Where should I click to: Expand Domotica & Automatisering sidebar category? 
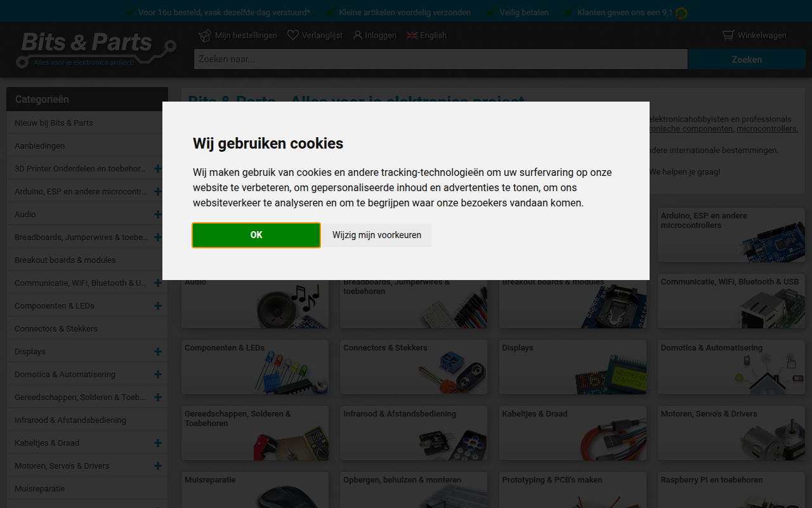pyautogui.click(x=158, y=375)
